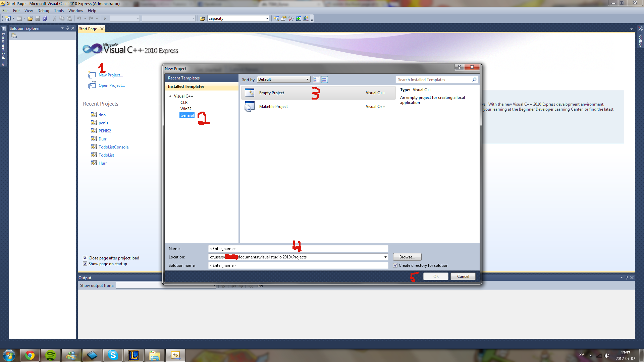
Task: Open the View menu
Action: tap(29, 11)
